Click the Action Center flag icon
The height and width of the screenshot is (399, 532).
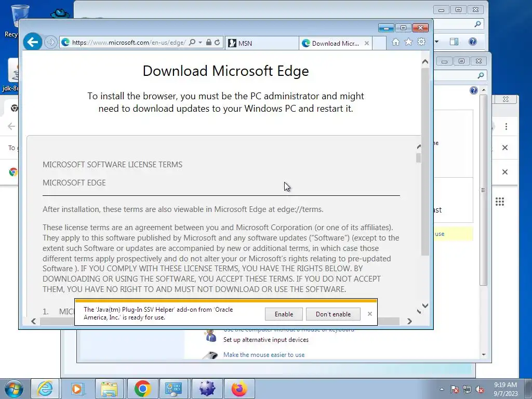pos(455,390)
